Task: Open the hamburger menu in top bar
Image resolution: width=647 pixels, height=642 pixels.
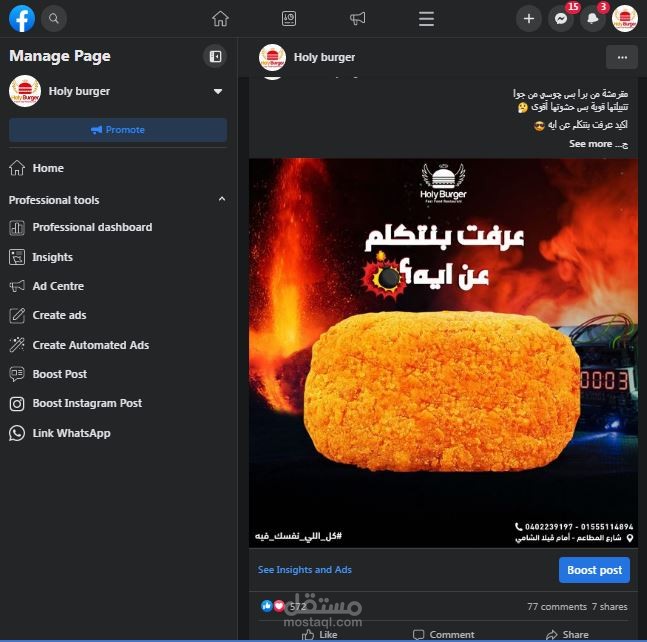Action: pos(426,19)
